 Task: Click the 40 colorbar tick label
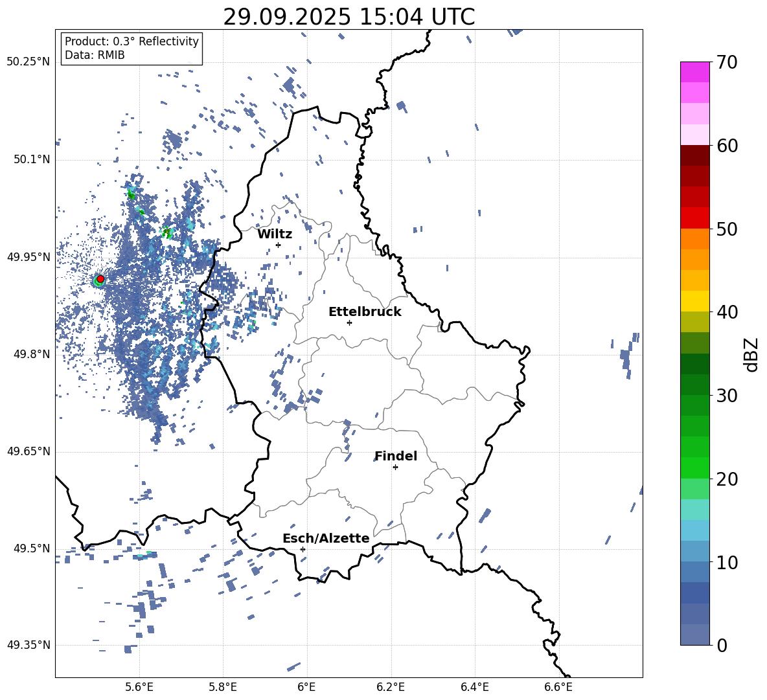pyautogui.click(x=726, y=312)
